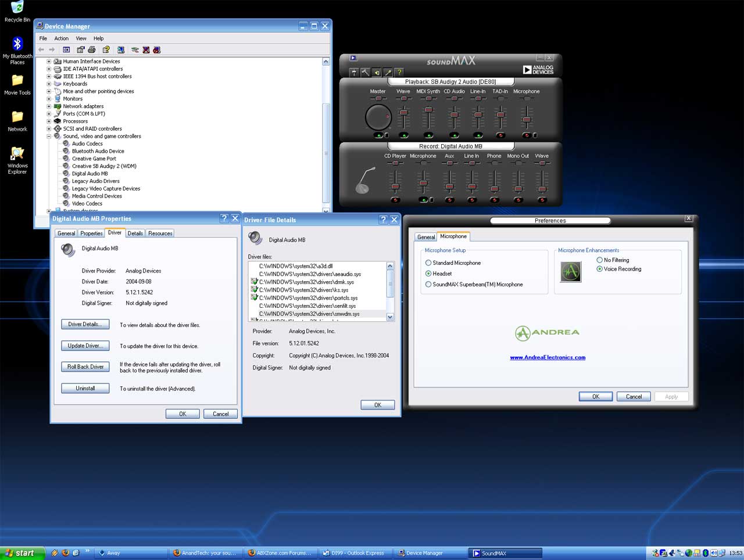Click the Update Driver button
744x560 pixels.
coord(85,346)
